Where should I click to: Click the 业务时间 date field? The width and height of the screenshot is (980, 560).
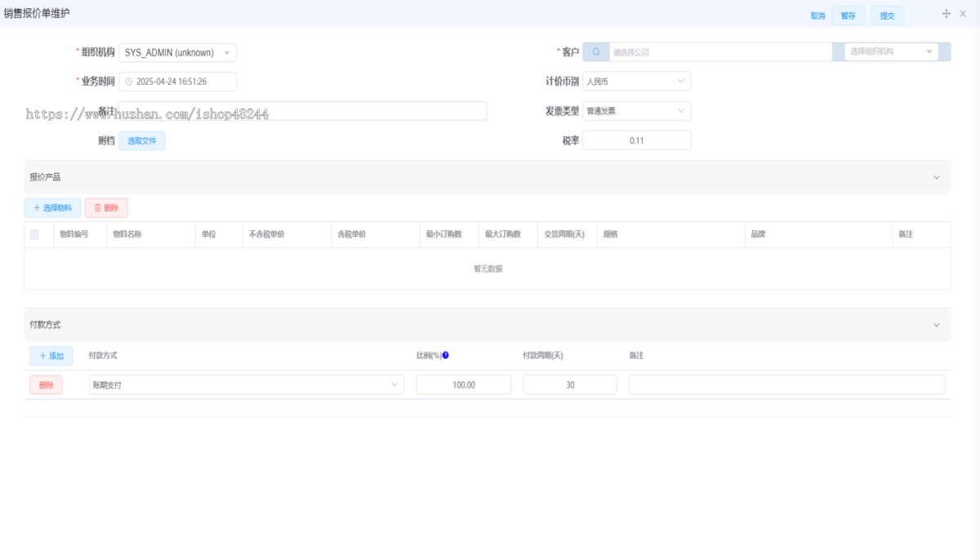pos(178,82)
